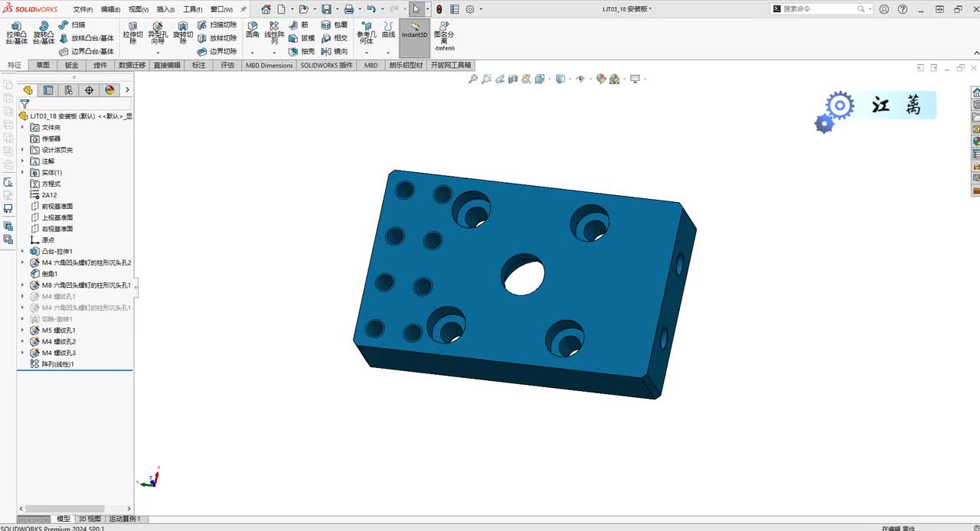Expand more FeatureManager tabs arrow
Image resolution: width=980 pixels, height=531 pixels.
(x=127, y=90)
